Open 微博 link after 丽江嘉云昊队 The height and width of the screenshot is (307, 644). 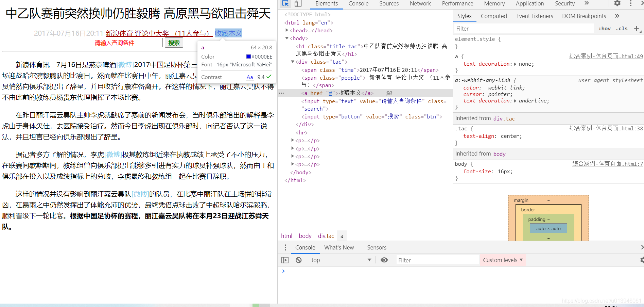click(140, 194)
